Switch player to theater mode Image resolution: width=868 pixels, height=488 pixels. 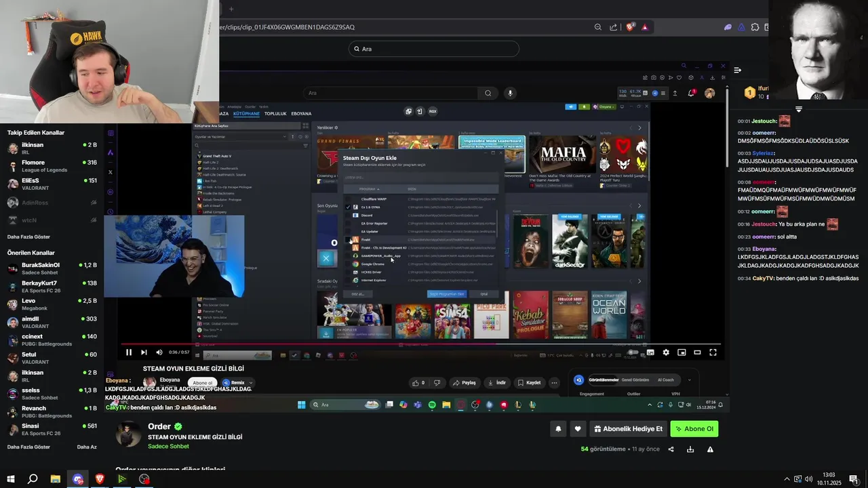pyautogui.click(x=697, y=352)
